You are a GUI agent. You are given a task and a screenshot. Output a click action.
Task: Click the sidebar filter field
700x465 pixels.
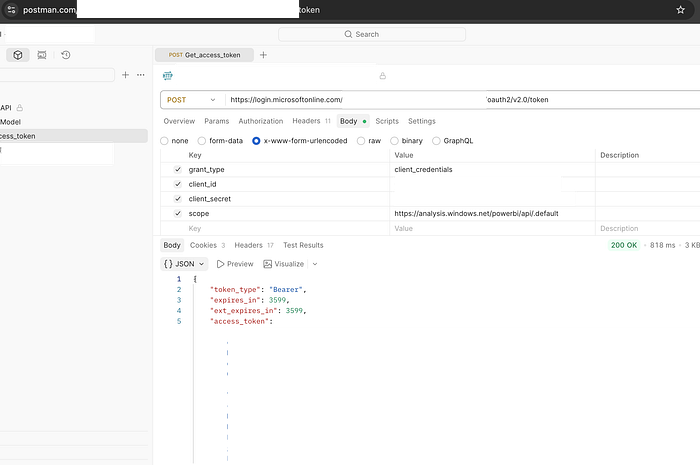click(x=57, y=75)
